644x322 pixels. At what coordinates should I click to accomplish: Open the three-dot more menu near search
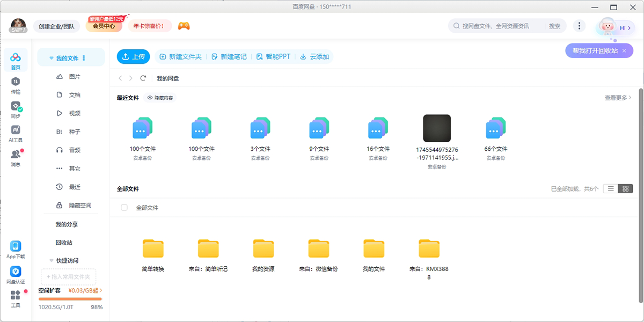click(x=579, y=26)
